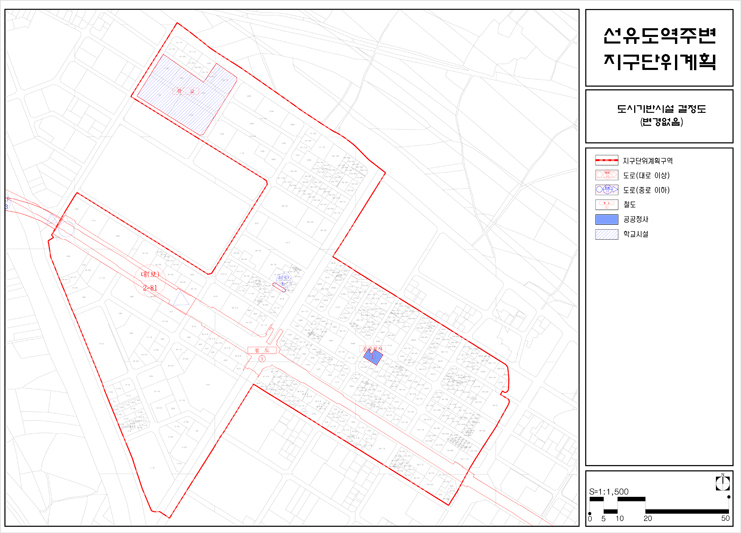This screenshot has height=533, width=741.
Task: Click the solid blue 공공청사 legend swatch
Action: pyautogui.click(x=607, y=219)
